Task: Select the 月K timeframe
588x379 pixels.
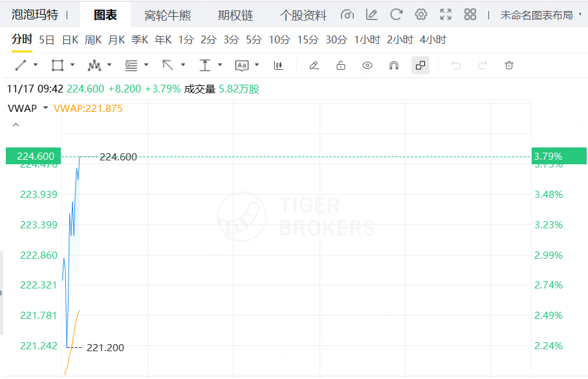Action: tap(116, 39)
